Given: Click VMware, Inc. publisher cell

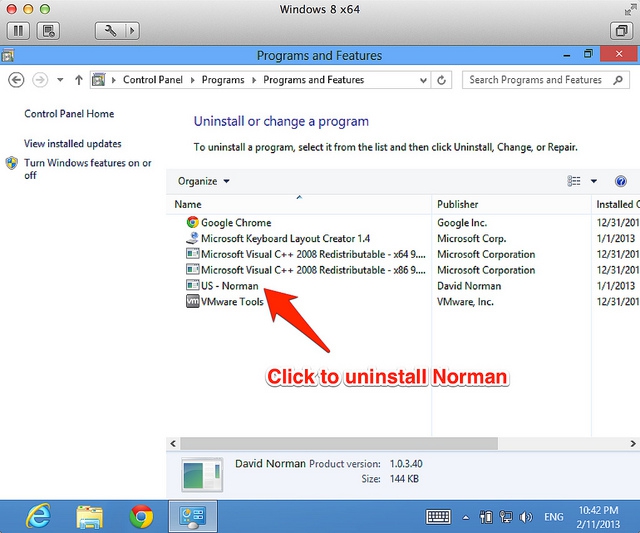Looking at the screenshot, I should coord(465,302).
